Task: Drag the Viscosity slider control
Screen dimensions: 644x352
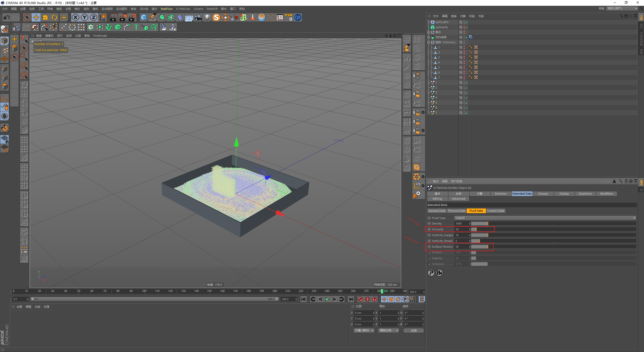Action: tap(475, 229)
